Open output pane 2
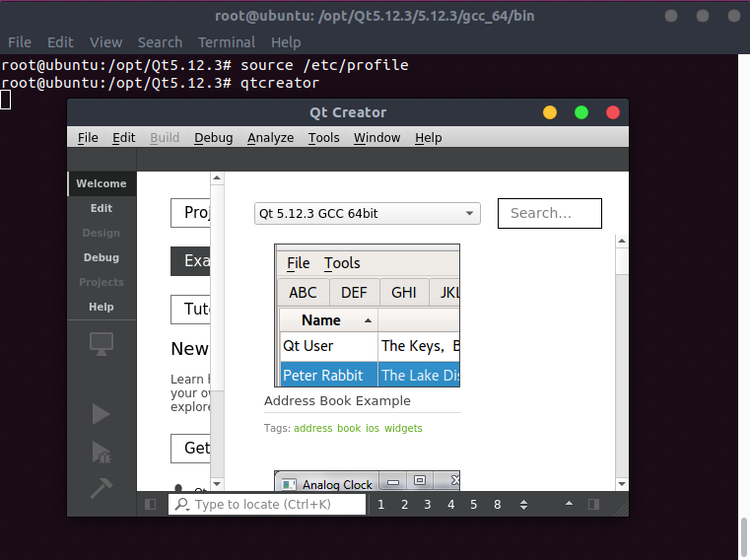 405,505
